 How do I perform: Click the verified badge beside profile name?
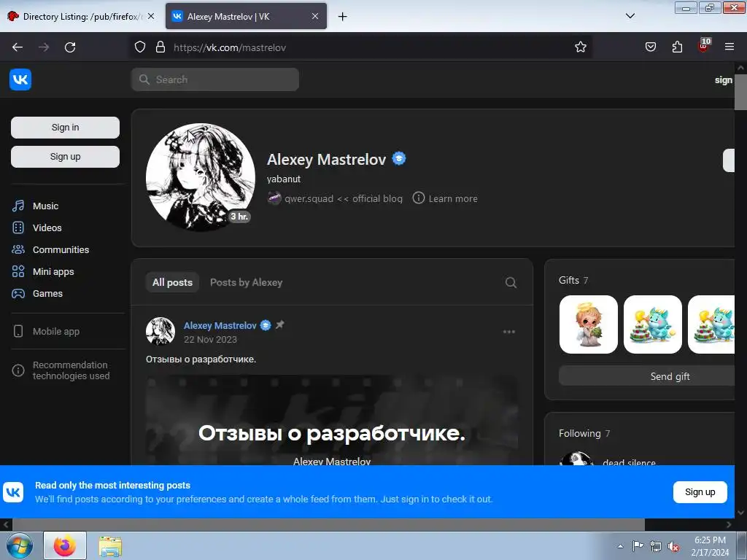tap(399, 158)
